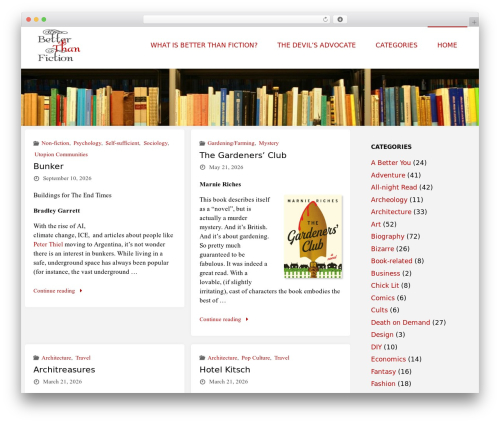Open the Architecture category in sidebar
Screen dimensions: 500x423
coord(391,212)
